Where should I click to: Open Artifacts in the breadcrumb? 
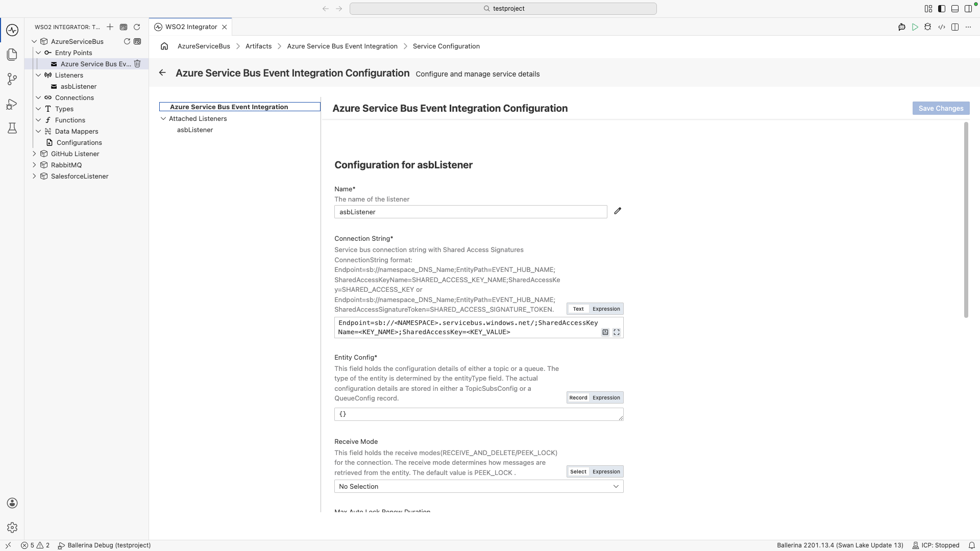pyautogui.click(x=258, y=46)
